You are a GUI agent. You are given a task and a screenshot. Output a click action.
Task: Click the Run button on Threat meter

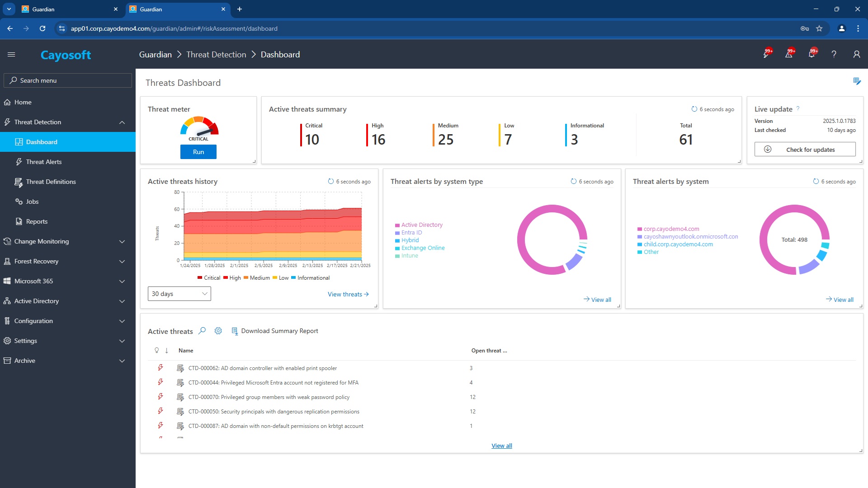198,152
